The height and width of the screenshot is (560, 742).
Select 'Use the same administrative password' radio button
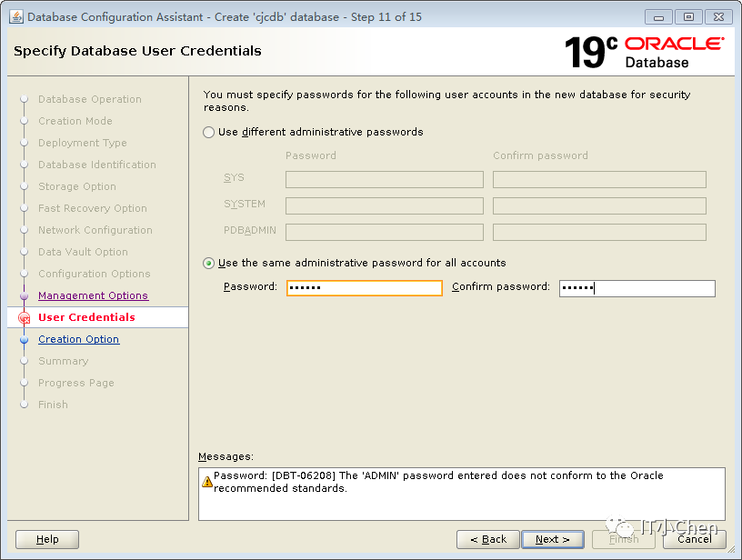(x=209, y=263)
